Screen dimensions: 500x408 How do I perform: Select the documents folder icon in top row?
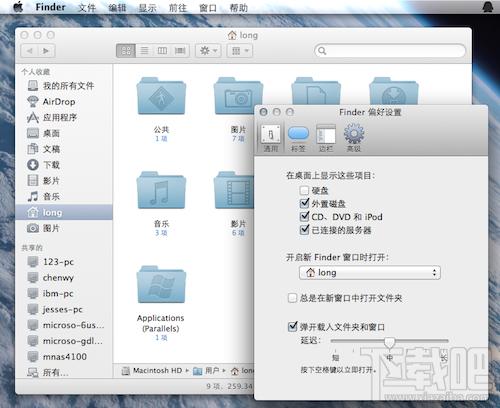[x=316, y=92]
